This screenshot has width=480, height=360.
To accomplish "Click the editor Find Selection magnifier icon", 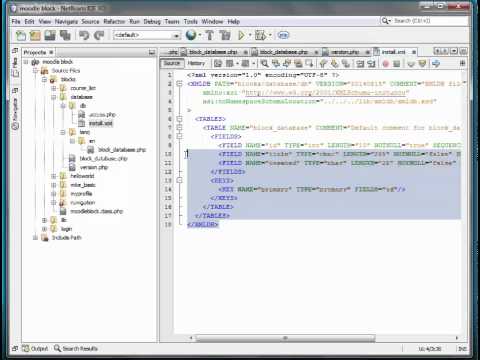I will tap(264, 63).
